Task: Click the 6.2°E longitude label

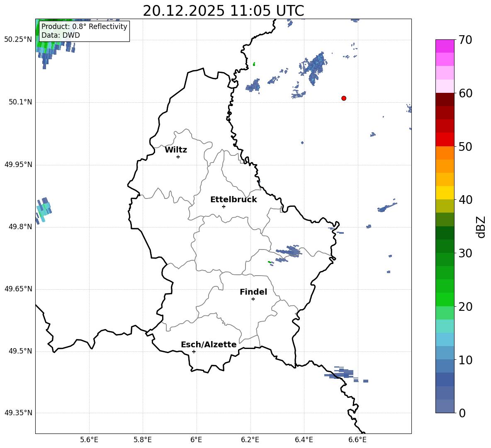Action: (250, 440)
